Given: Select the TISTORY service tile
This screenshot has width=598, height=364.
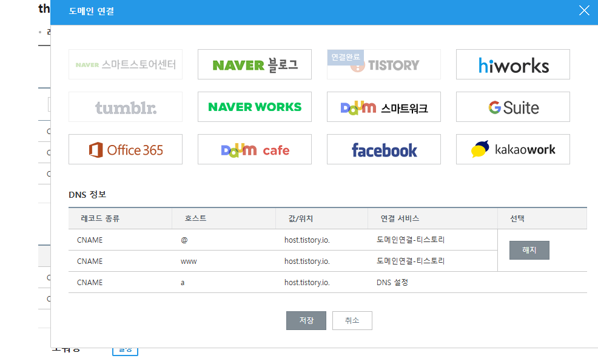Looking at the screenshot, I should tap(384, 64).
